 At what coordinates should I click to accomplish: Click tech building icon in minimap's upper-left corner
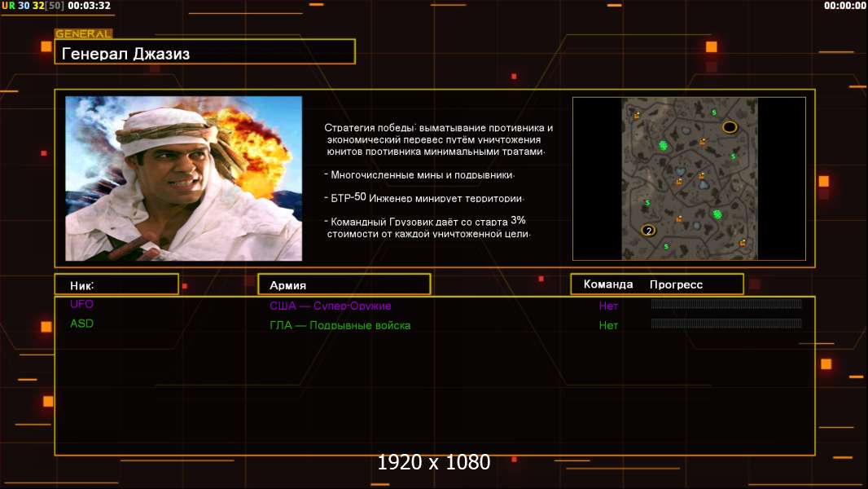coord(637,115)
